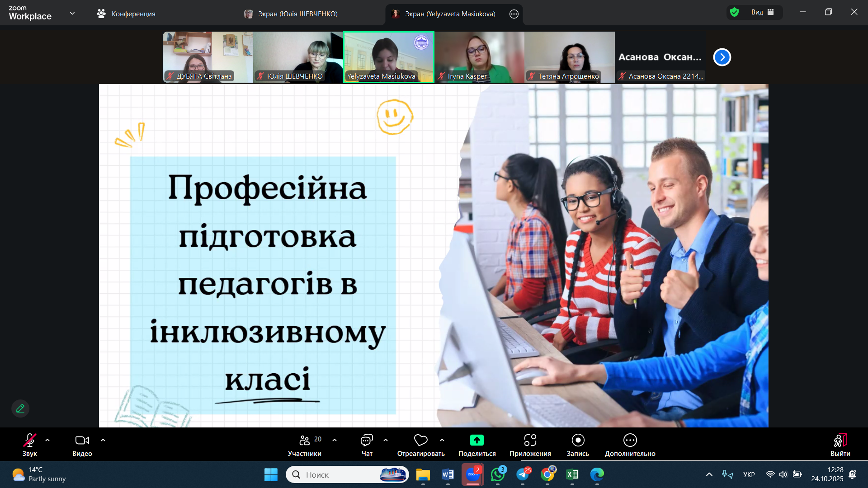Open the Apps icon in toolbar

coord(530,441)
